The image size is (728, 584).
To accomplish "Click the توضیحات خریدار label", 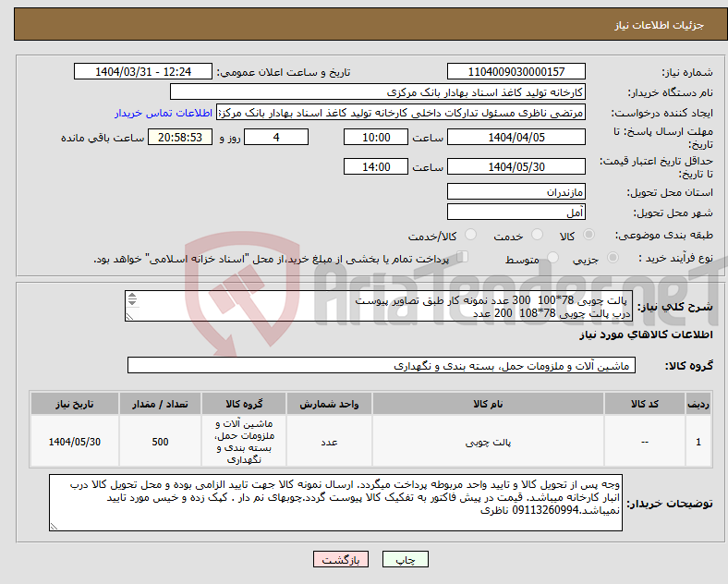I will point(670,504).
